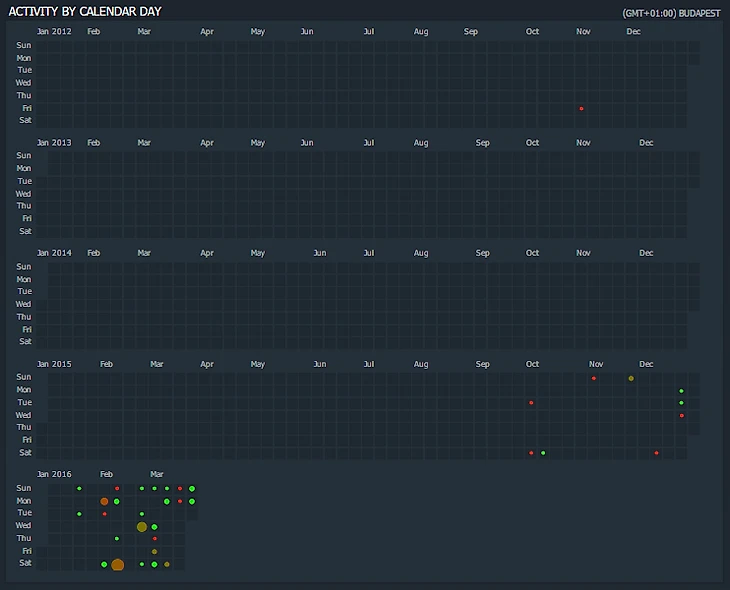Select the large orange dot on Saturday, February 2016
This screenshot has height=590, width=730.
117,565
